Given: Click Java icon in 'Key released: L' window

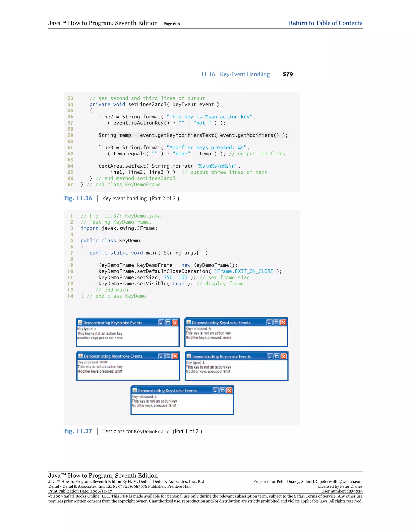Looking at the screenshot, I should point(135,390).
